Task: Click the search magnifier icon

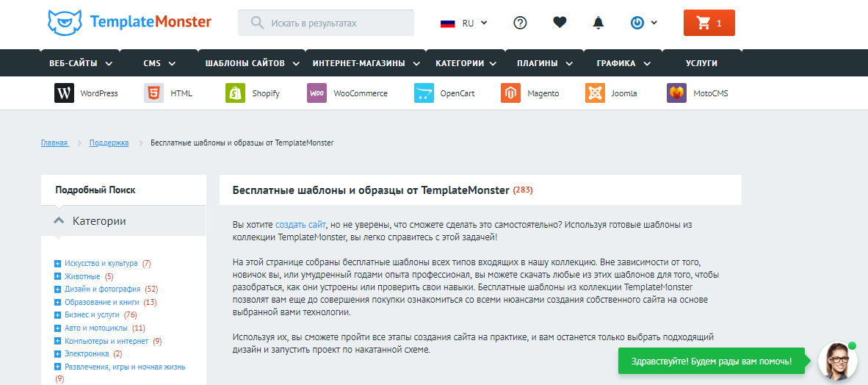Action: point(257,24)
